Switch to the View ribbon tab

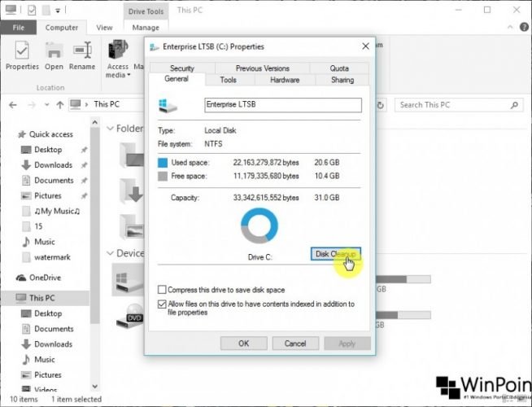(x=104, y=28)
